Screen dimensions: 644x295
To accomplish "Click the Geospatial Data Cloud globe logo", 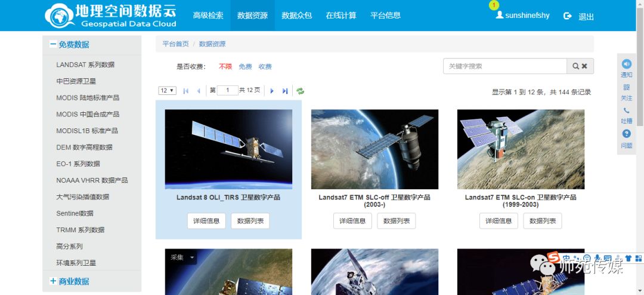I will [x=60, y=15].
